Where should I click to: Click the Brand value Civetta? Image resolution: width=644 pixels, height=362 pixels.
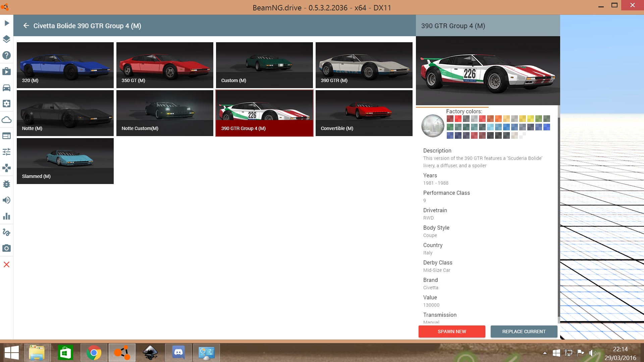pos(431,288)
